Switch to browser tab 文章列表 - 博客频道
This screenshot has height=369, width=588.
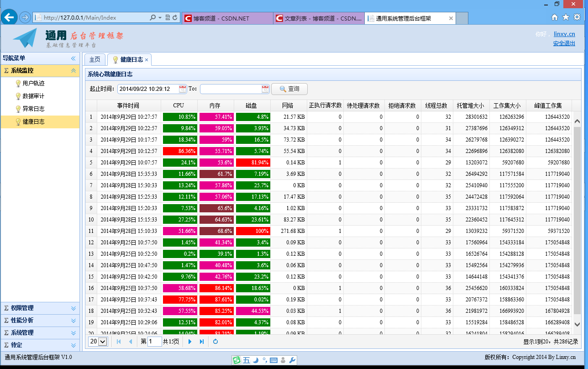(319, 18)
